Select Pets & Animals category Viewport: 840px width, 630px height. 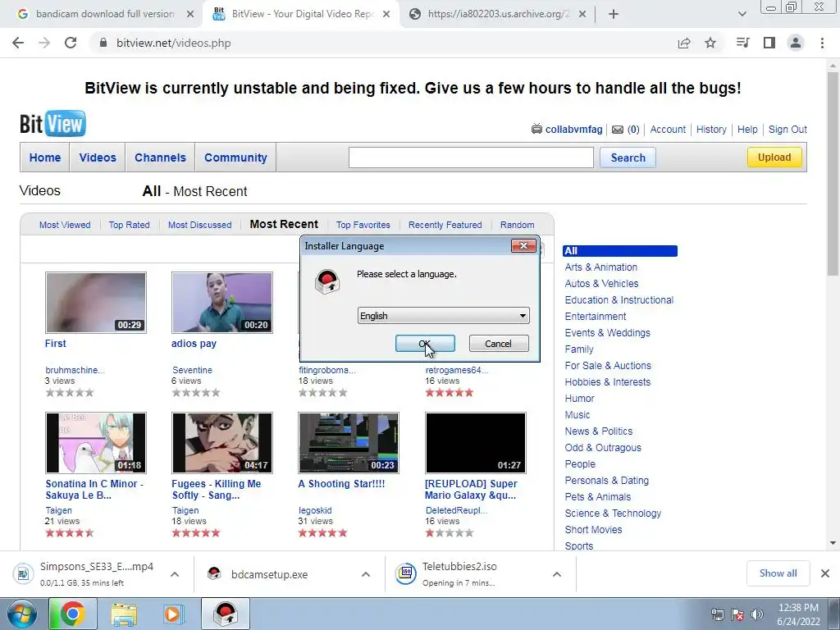598,497
